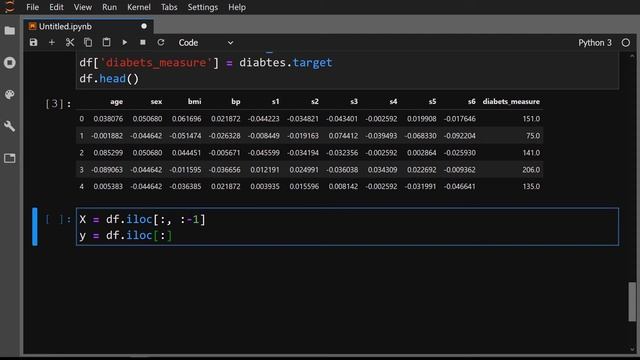Interrupt the kernel with stop icon
Screen dimensions: 640x360
[142, 42]
